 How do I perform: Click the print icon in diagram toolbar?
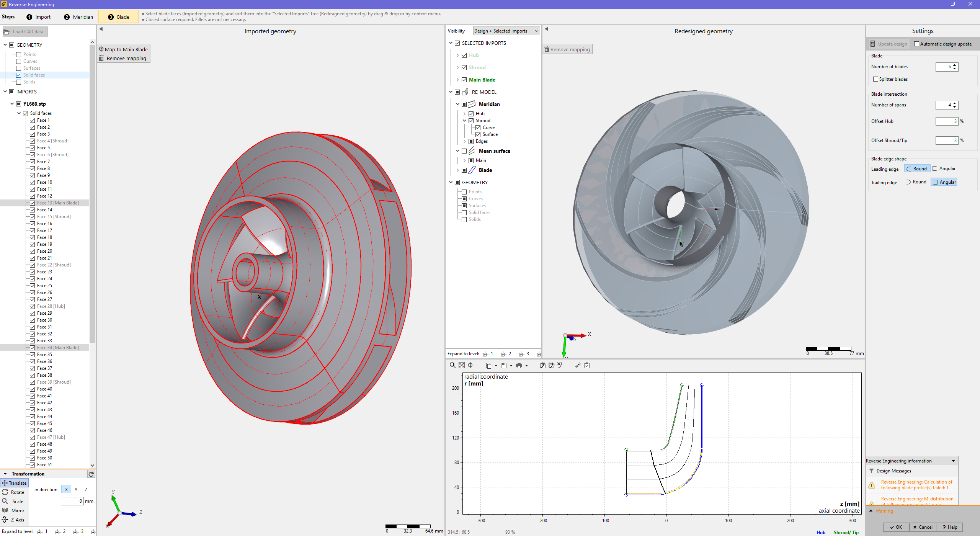coord(519,365)
